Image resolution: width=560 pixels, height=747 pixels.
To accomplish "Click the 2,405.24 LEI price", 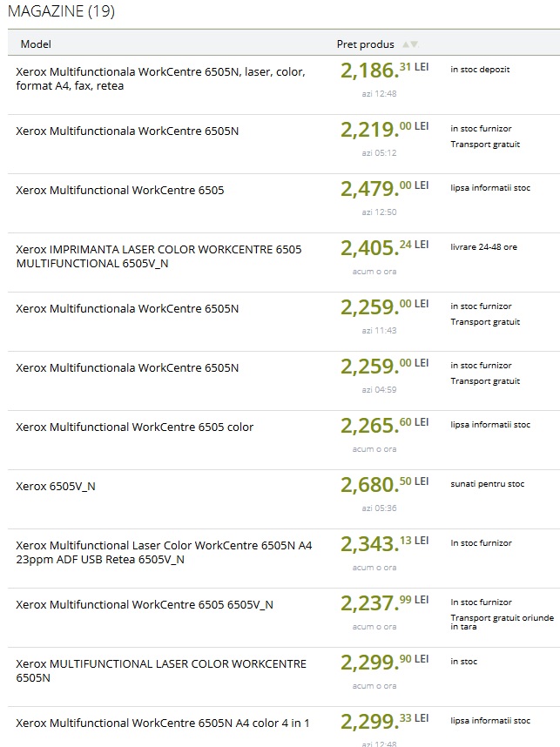I will 385,248.
